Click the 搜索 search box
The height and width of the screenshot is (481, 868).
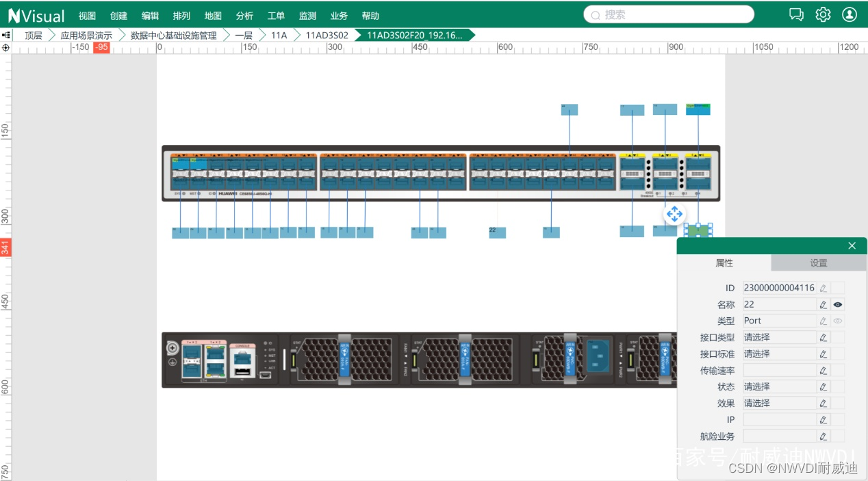(669, 14)
